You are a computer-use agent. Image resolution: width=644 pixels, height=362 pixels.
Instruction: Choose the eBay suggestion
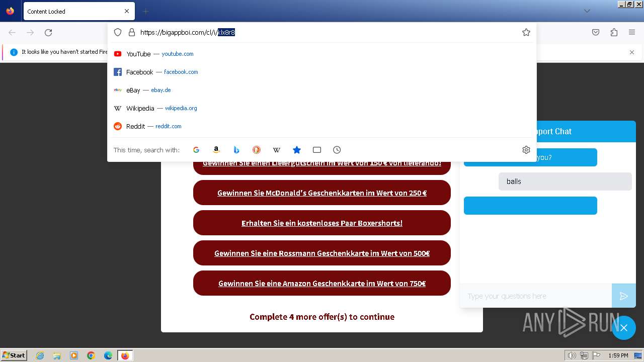pyautogui.click(x=322, y=90)
